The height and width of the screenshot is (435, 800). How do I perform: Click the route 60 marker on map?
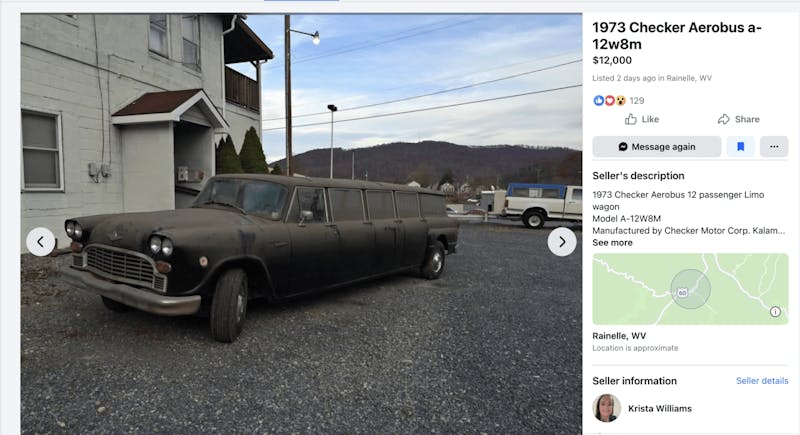tap(682, 292)
